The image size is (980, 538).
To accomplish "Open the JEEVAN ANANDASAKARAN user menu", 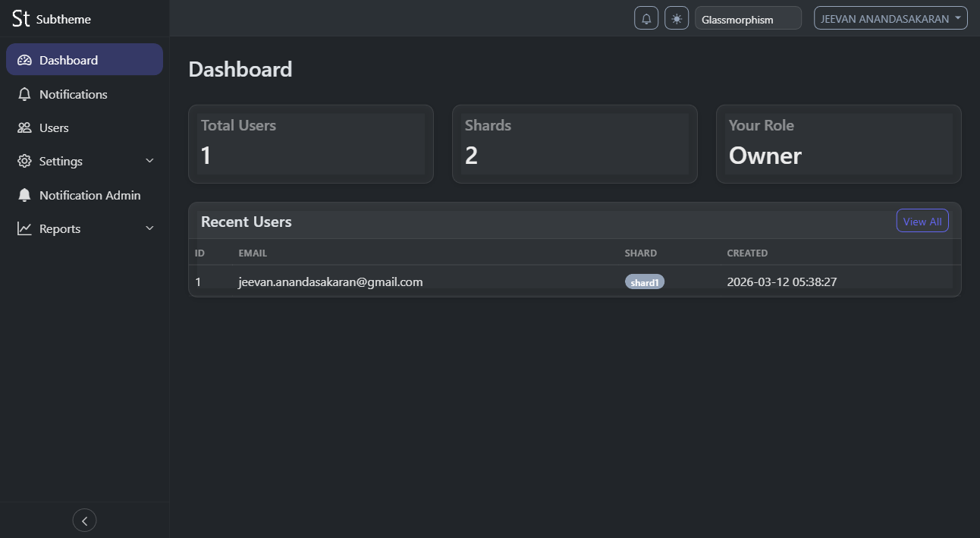I will pos(890,18).
